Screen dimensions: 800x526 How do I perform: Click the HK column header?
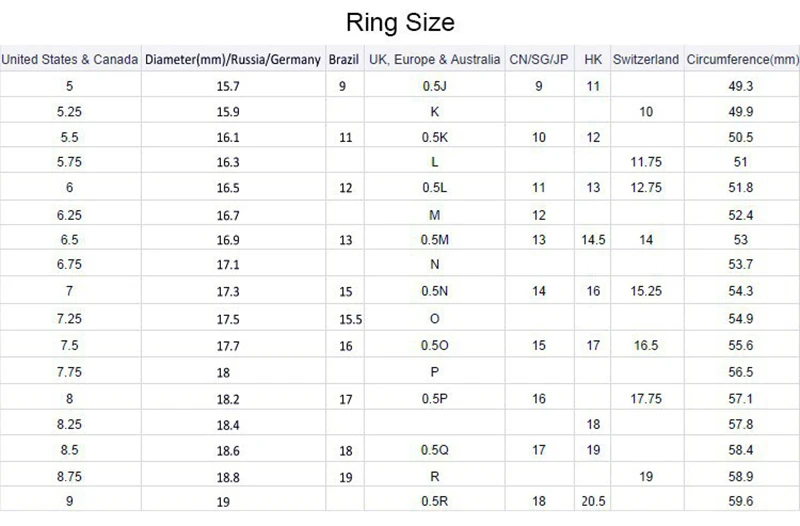[592, 60]
